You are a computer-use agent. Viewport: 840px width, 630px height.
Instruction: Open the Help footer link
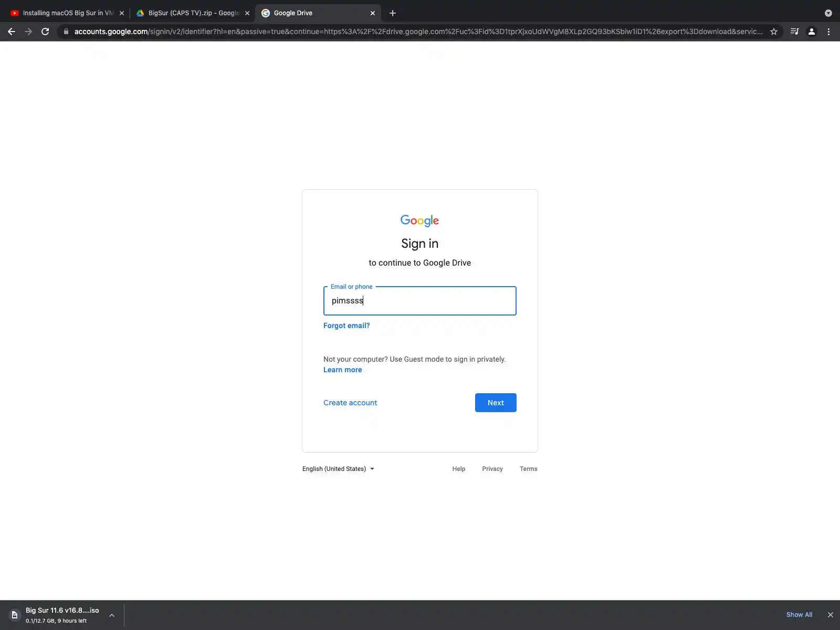459,469
